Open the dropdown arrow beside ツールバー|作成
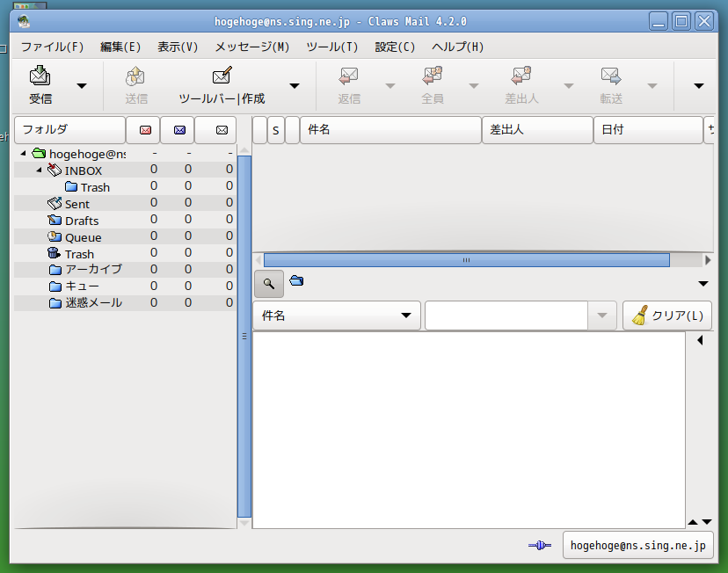 click(295, 86)
